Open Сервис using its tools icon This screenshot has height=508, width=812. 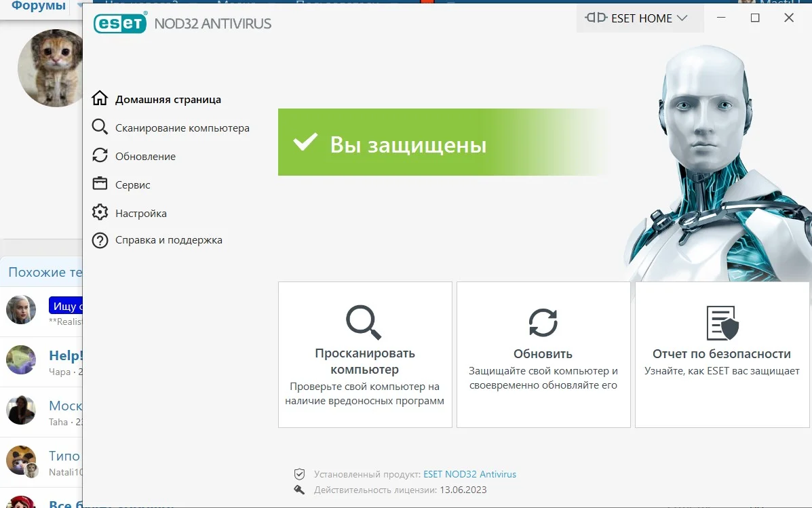100,184
